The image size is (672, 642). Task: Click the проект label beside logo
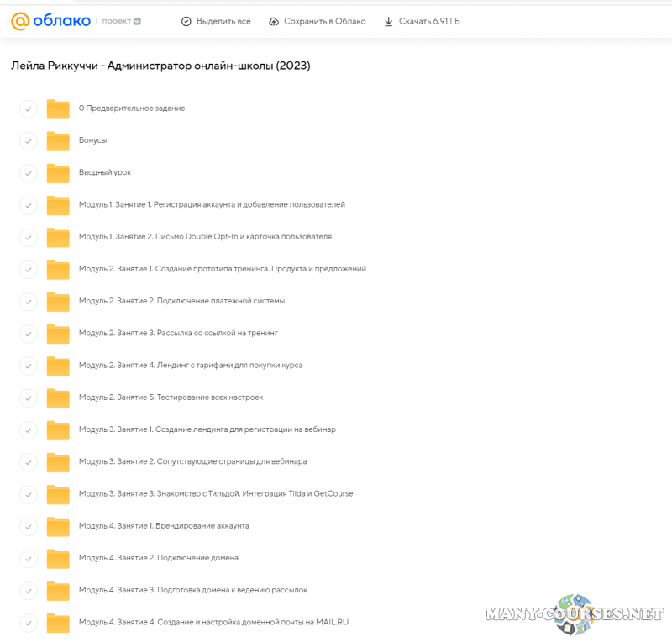click(115, 22)
